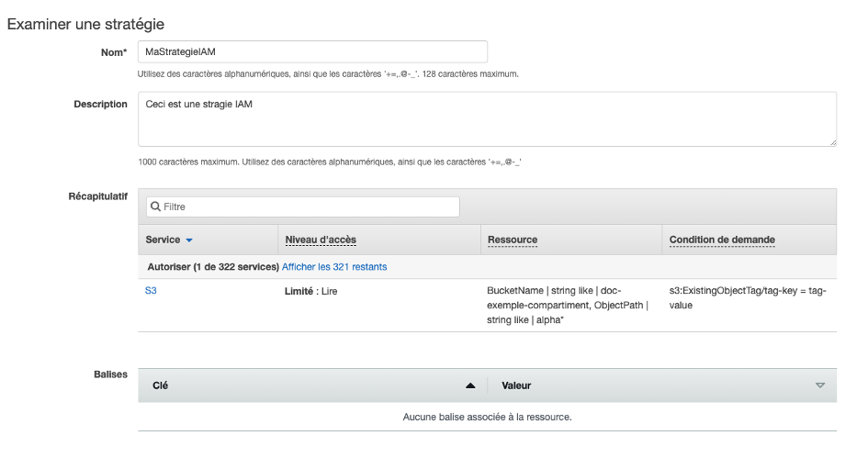Open the Afficher les 321 restants link

[334, 267]
